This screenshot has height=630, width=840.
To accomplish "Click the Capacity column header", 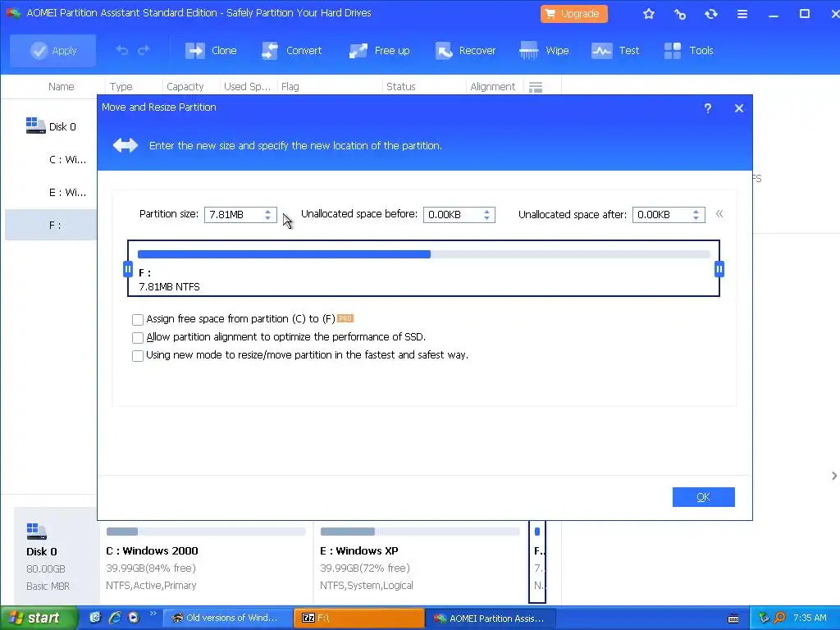I will pos(185,87).
